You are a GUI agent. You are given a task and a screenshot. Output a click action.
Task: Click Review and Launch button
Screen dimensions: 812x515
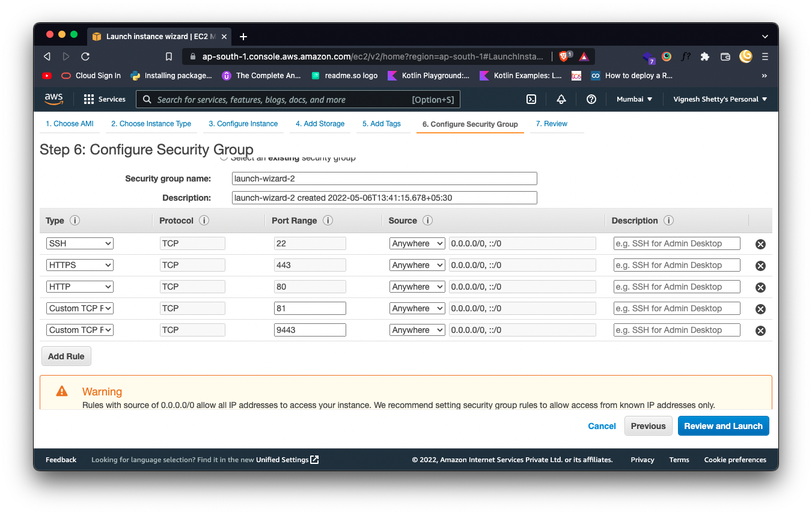coord(723,426)
